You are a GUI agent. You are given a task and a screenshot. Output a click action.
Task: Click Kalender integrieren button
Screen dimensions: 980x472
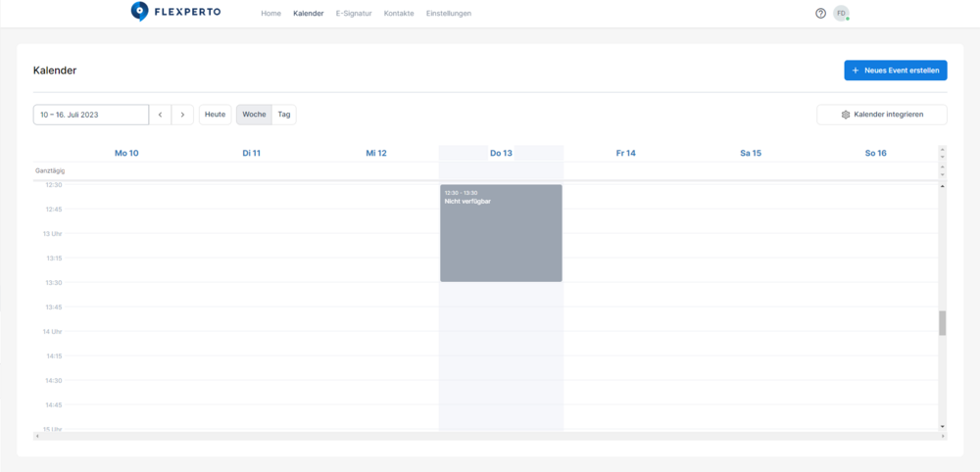pyautogui.click(x=882, y=115)
